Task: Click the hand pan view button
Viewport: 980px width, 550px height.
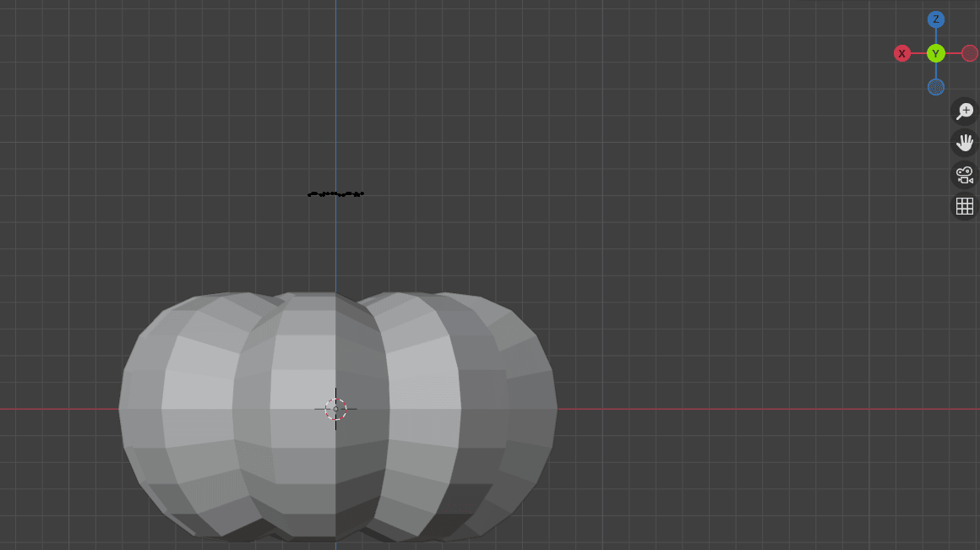Action: (964, 143)
